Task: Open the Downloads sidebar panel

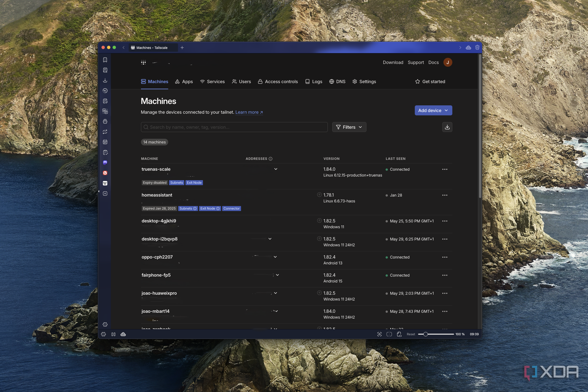Action: click(105, 80)
